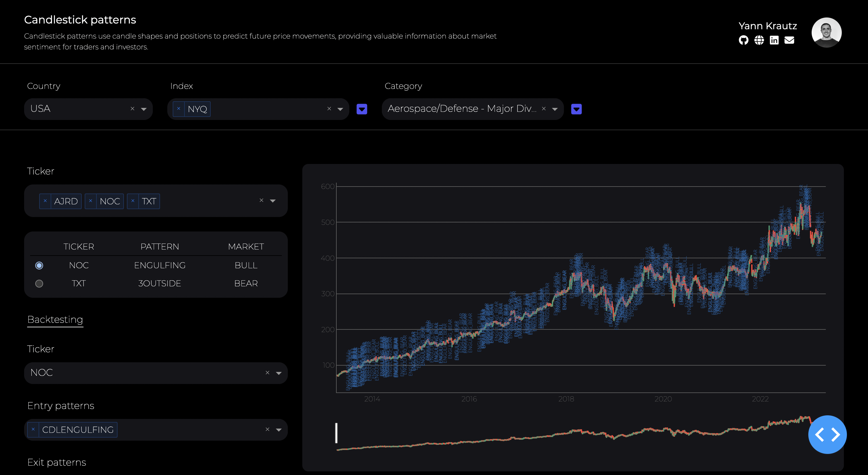Click the PATTERN column header

[160, 247]
